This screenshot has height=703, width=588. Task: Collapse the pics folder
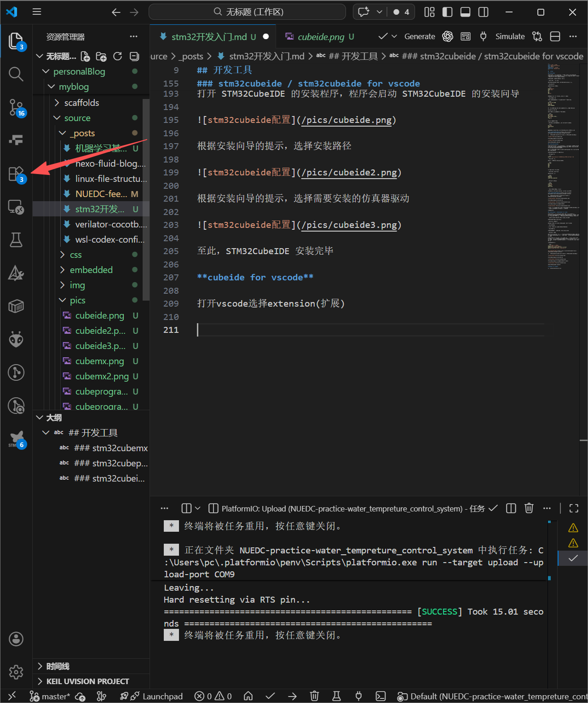(x=77, y=300)
